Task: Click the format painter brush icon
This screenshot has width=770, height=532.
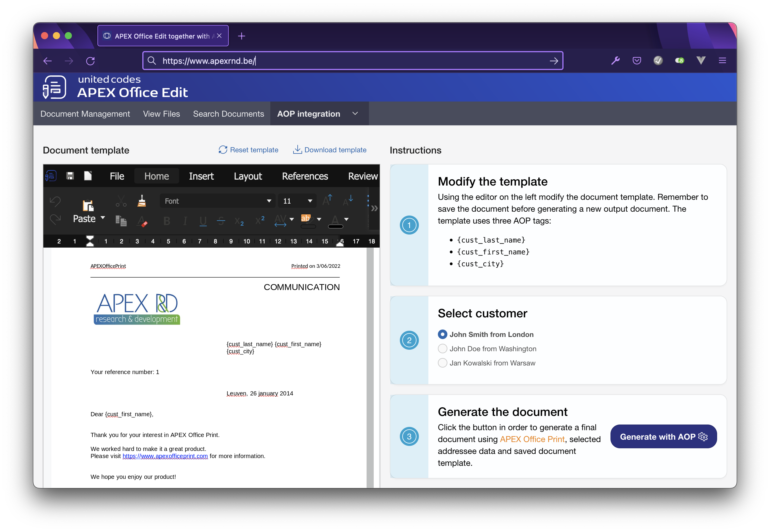Action: tap(142, 201)
